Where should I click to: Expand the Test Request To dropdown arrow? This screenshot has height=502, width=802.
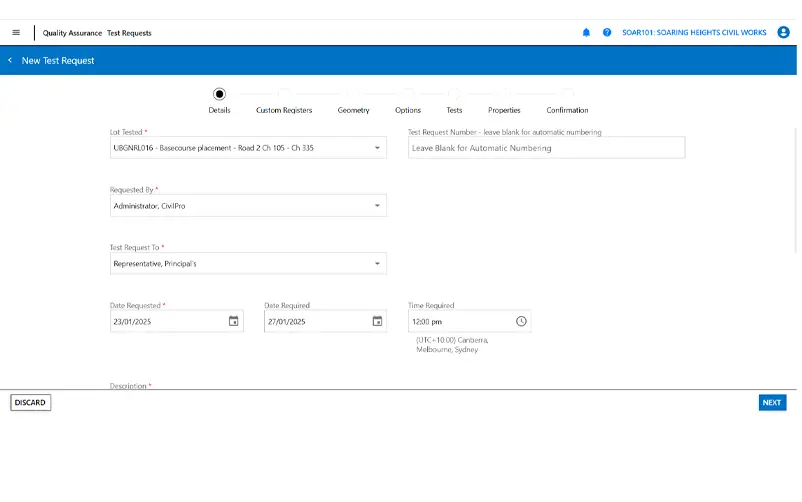377,264
